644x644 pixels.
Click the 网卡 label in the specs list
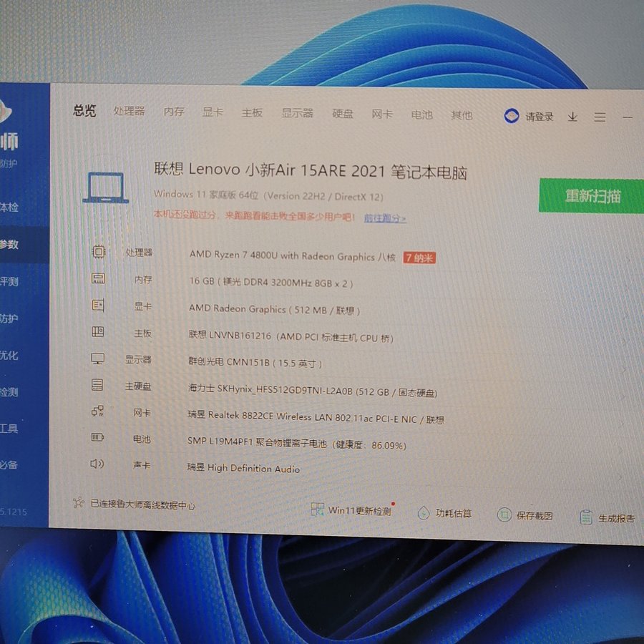[142, 413]
